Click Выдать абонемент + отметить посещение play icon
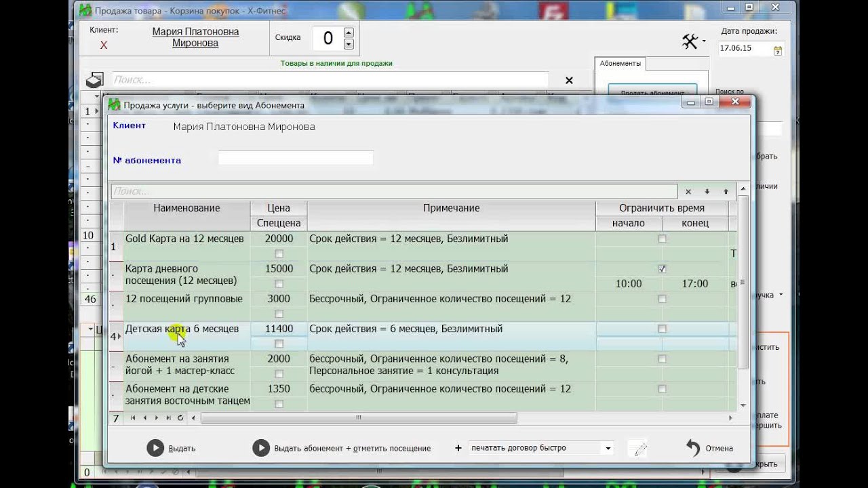Viewport: 868px width, 488px height. [x=261, y=448]
